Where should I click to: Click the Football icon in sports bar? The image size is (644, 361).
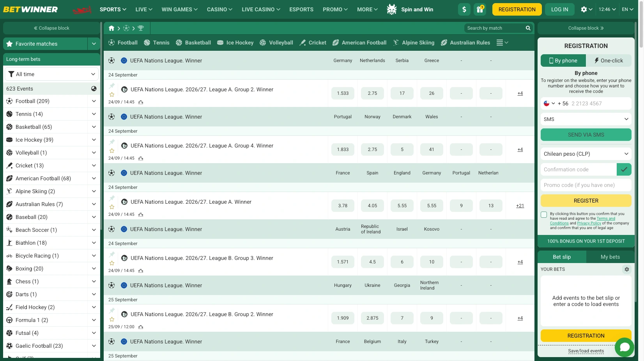(111, 43)
